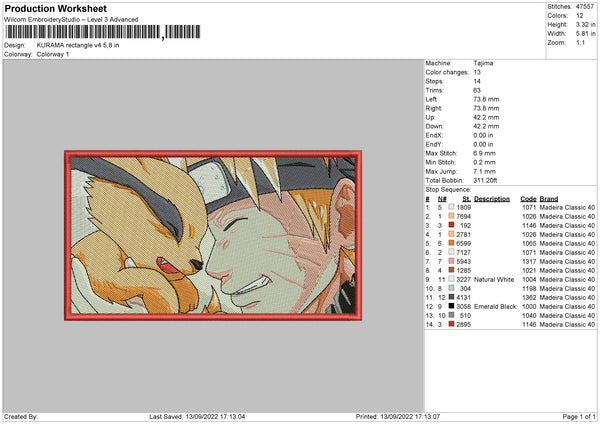
Task: Select the dark purple swatch beside 4131 stitches
Action: point(452,297)
